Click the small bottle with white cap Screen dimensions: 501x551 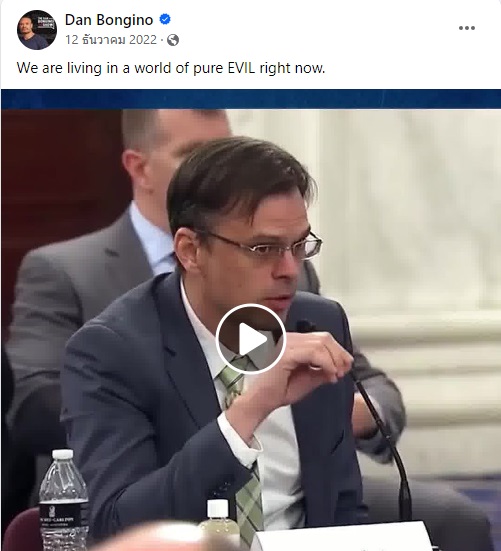[x=217, y=522]
